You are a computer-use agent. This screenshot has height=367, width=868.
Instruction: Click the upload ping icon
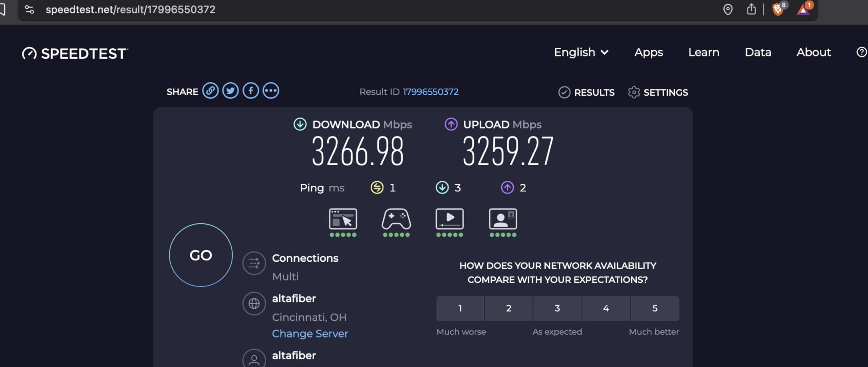[x=507, y=187]
